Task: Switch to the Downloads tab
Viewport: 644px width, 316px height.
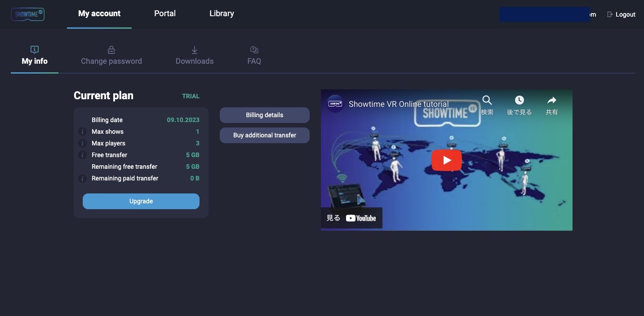Action: pos(194,56)
